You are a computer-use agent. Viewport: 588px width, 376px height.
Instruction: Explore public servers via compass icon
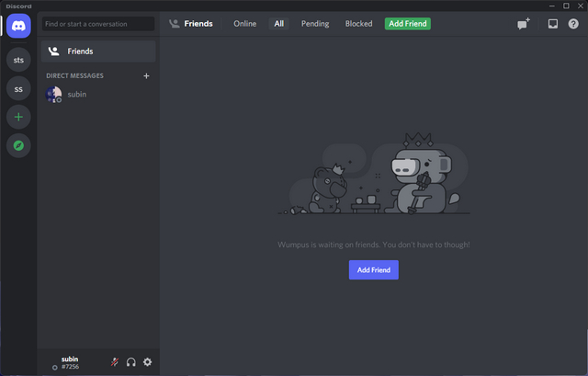(x=18, y=145)
